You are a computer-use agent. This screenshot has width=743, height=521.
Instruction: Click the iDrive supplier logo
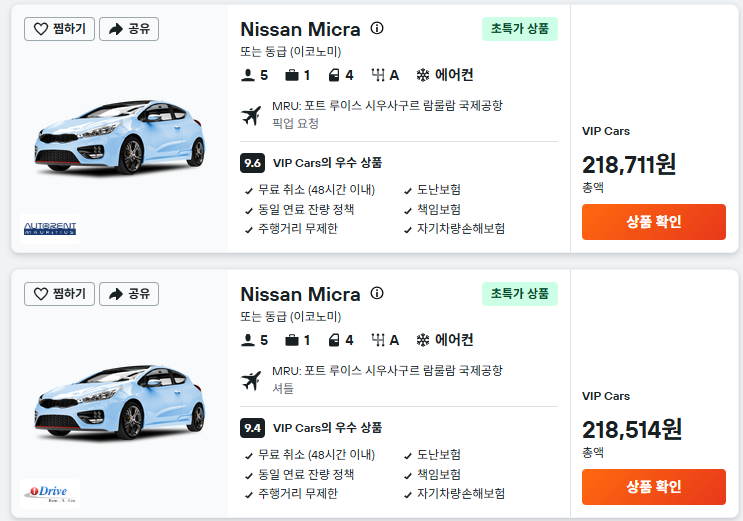click(x=50, y=494)
